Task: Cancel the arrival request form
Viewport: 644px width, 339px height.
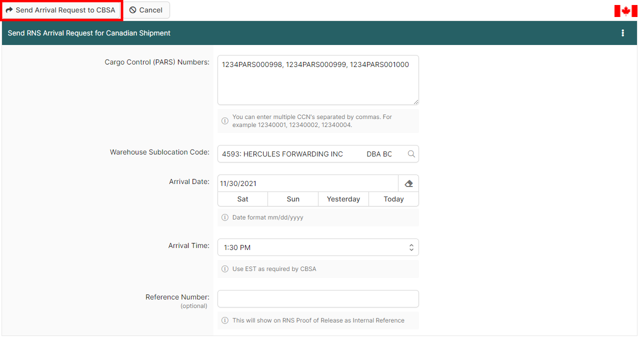Action: 146,10
